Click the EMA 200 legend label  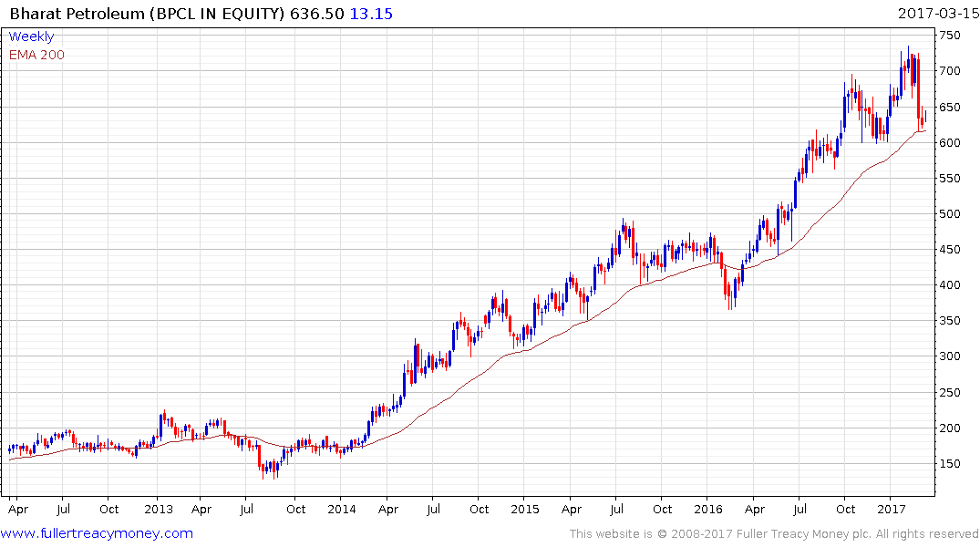36,55
